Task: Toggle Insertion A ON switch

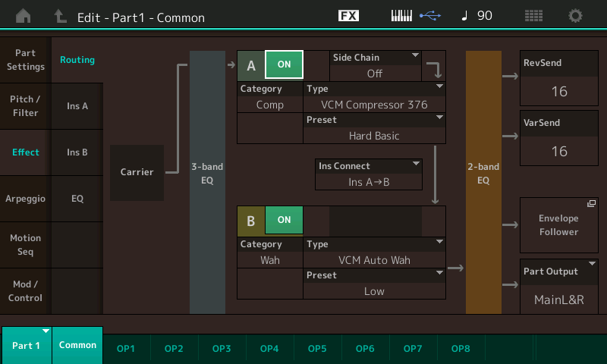Action: tap(284, 65)
